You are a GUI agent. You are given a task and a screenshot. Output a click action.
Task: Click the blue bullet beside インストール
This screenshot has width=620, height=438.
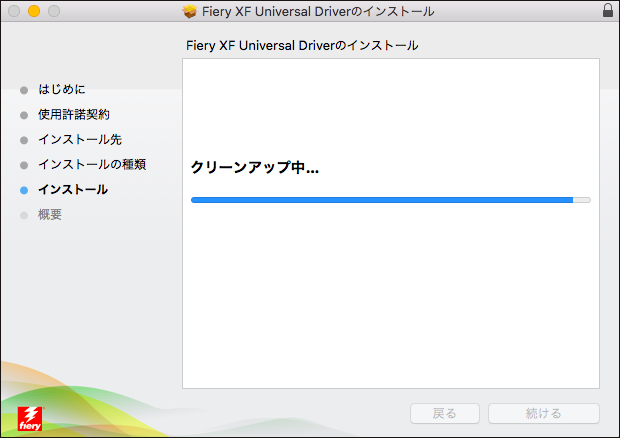[24, 191]
